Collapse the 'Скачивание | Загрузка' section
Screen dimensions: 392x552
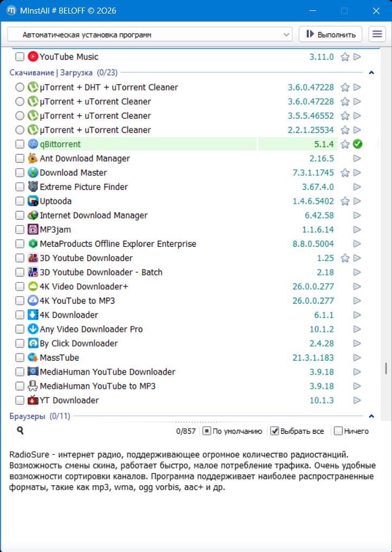371,72
